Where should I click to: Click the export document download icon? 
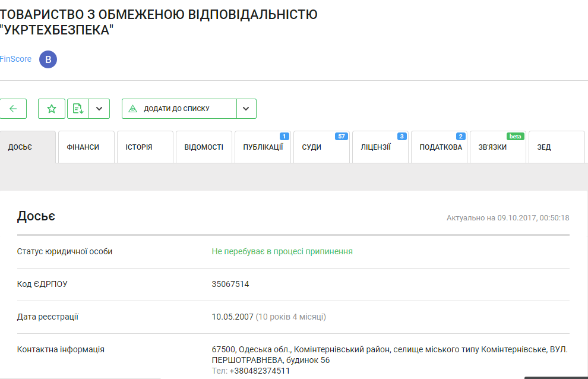click(x=78, y=109)
